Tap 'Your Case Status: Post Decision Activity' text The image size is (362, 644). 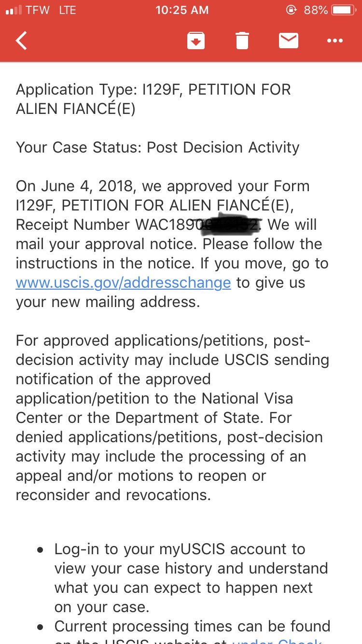coord(158,147)
